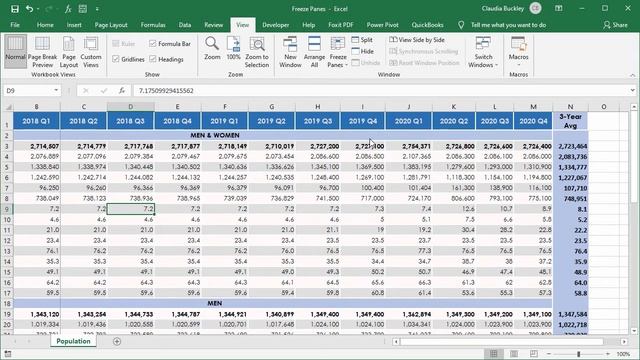
Task: Click the Ribbon Display Options icon
Action: 559,9
